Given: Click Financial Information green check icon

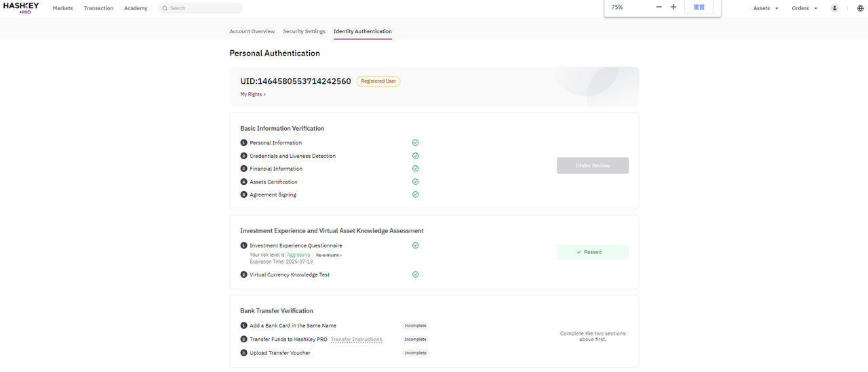Looking at the screenshot, I should pos(416,169).
